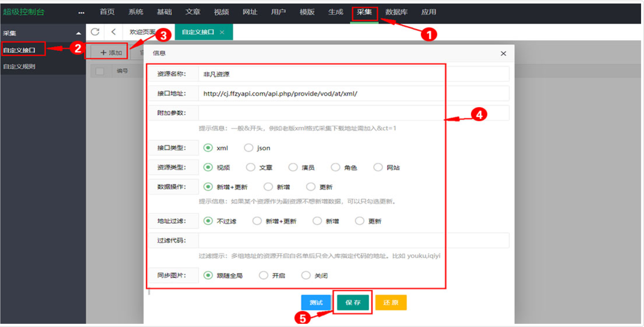Open the 生成 top menu
Viewport: 644px width, 327px height.
(x=336, y=12)
